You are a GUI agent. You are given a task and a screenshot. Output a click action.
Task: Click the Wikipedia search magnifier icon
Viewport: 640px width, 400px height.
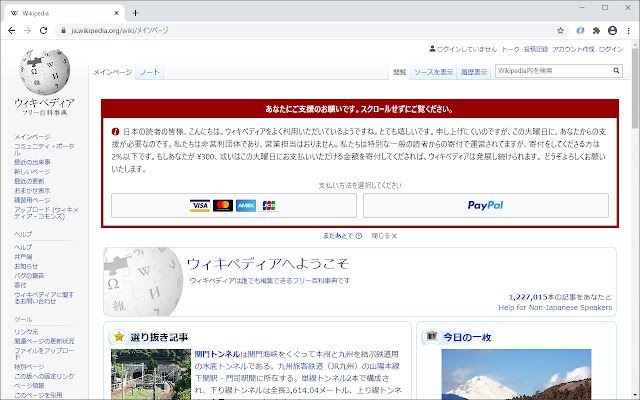pyautogui.click(x=616, y=71)
